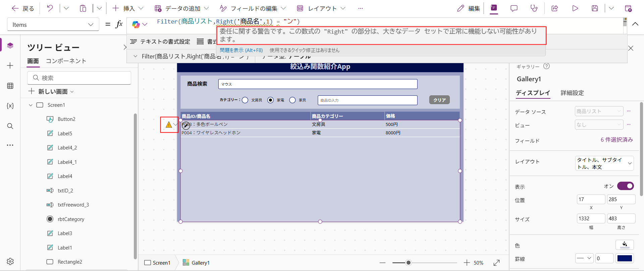644x271 pixels.
Task: Click the share icon in toolbar
Action: click(555, 8)
